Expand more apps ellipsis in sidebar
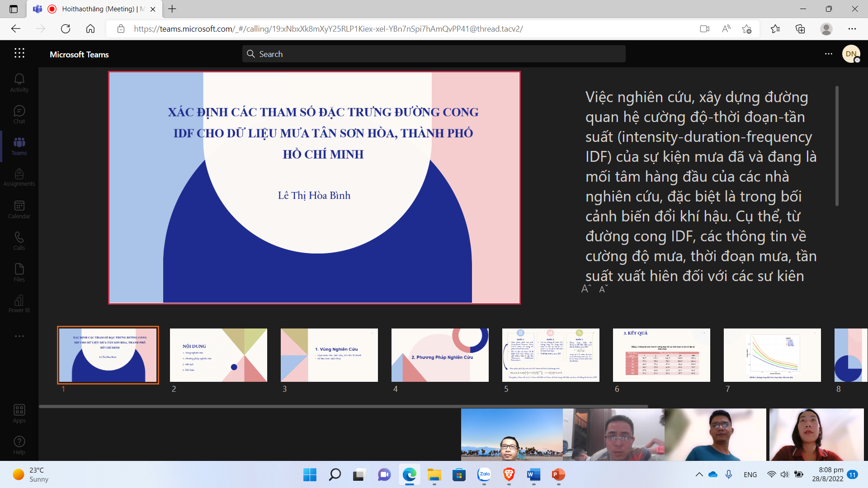 click(19, 336)
